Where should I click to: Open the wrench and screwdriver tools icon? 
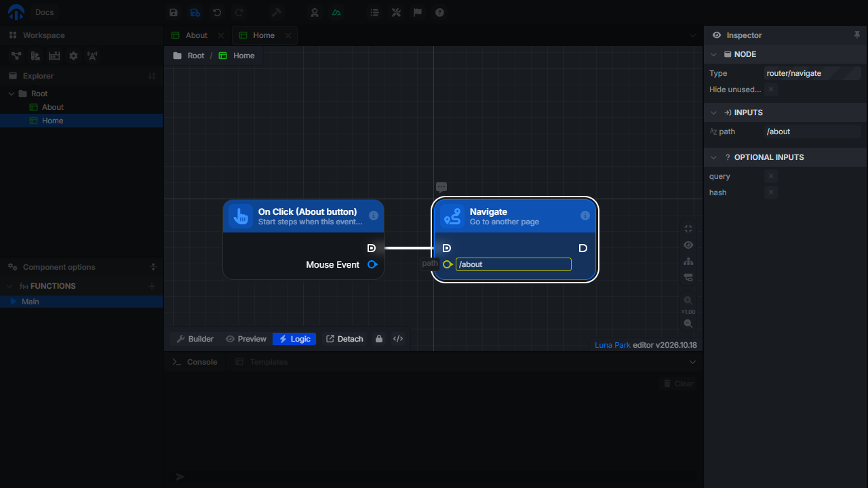click(396, 12)
